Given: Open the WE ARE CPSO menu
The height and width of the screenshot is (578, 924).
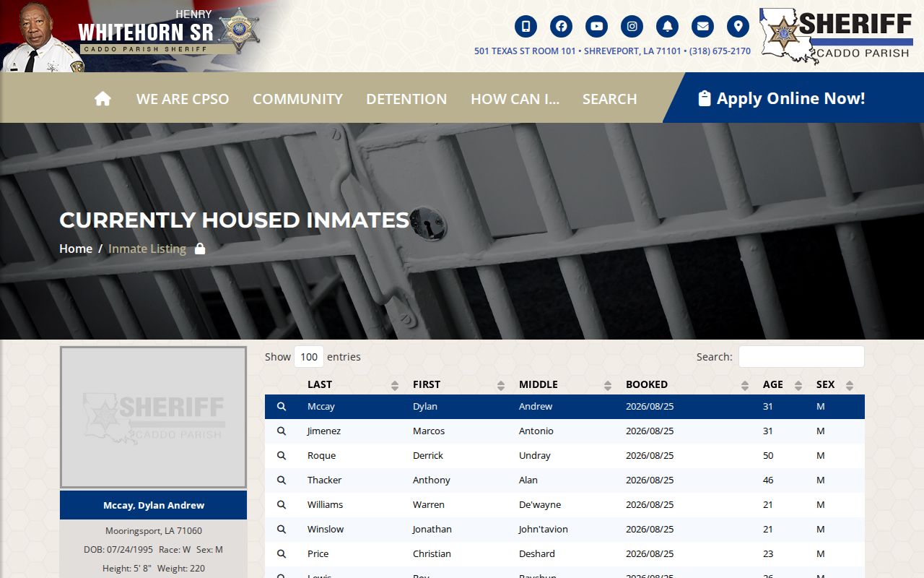Looking at the screenshot, I should tap(183, 99).
